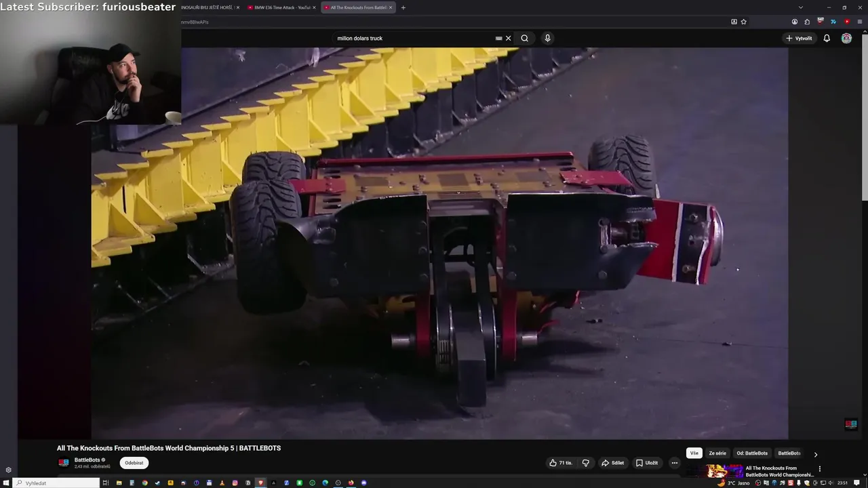Bookmark this page with the star icon
The width and height of the screenshot is (868, 488).
pos(743,22)
